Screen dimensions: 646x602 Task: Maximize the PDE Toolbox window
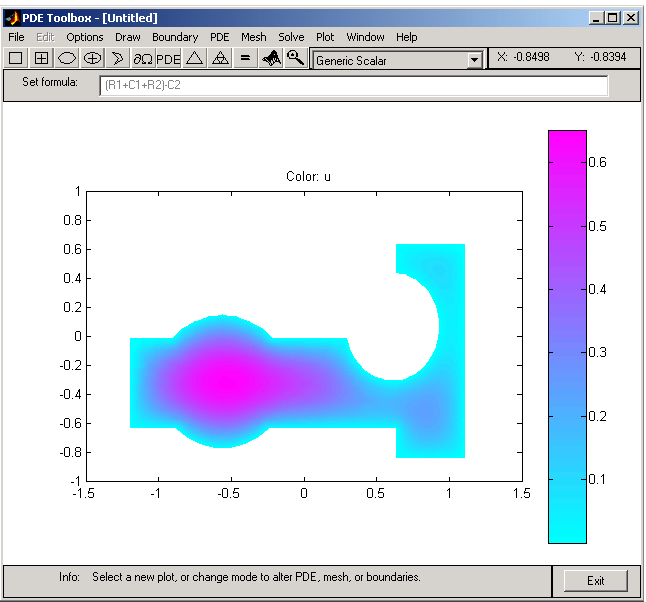(613, 18)
